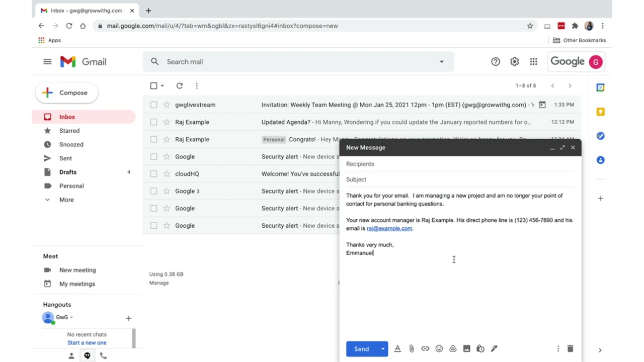Screen dimensions: 644x362
Task: Open the Inbox folder
Action: pyautogui.click(x=84, y=117)
